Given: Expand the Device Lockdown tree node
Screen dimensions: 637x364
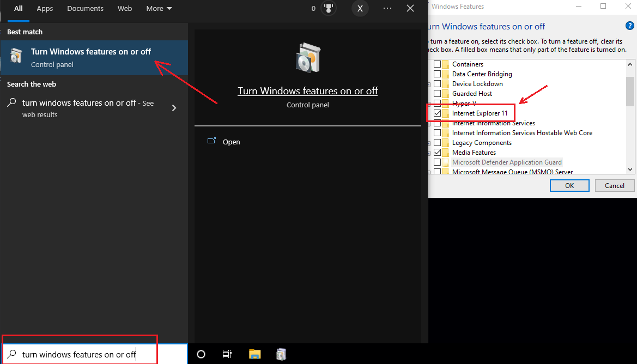Looking at the screenshot, I should 429,84.
